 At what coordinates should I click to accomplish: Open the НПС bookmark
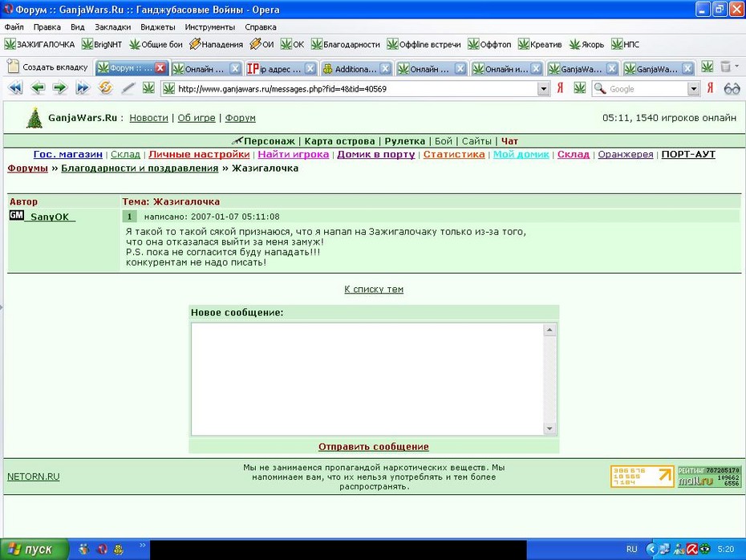[626, 45]
